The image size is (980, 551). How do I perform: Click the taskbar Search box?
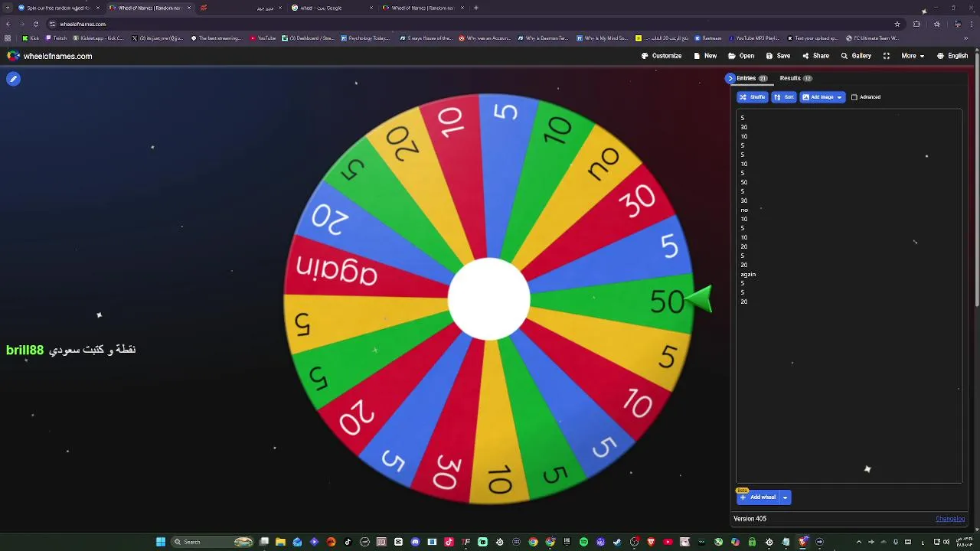(212, 542)
